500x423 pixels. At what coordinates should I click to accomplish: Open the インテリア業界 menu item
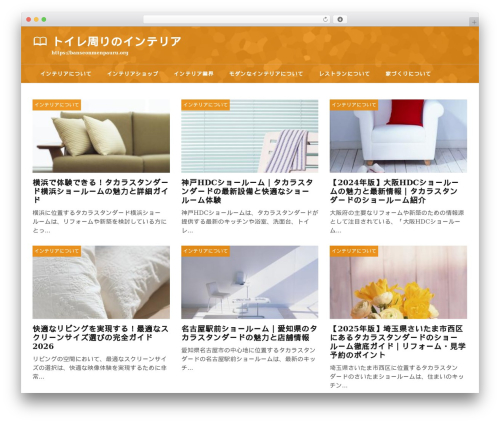point(194,74)
